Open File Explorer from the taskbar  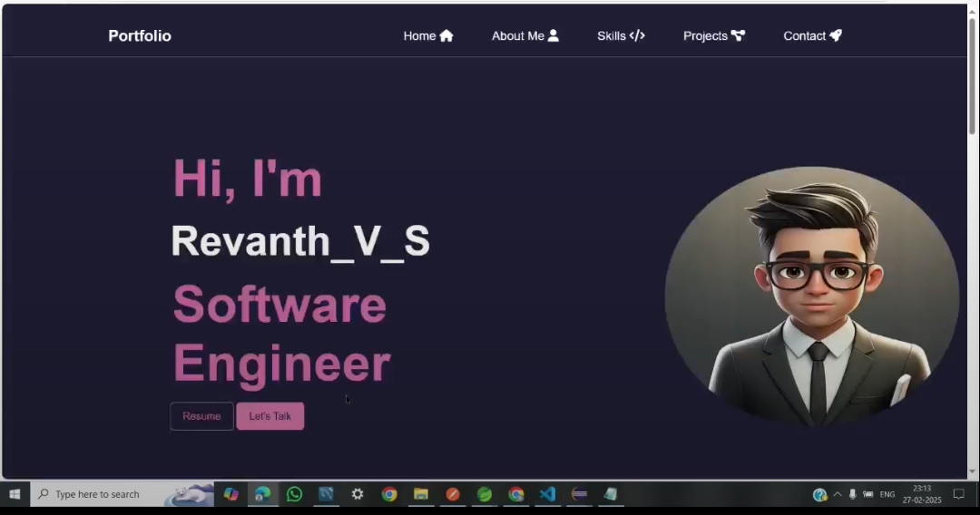421,494
